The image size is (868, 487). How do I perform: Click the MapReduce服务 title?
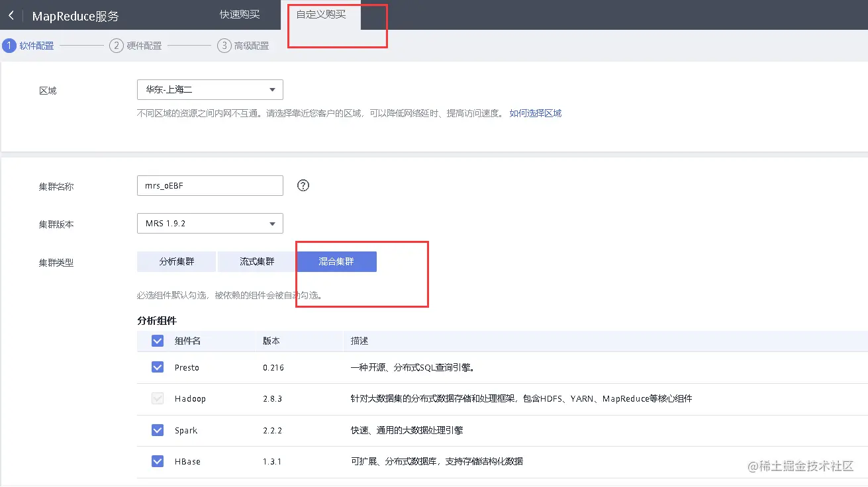pos(75,16)
